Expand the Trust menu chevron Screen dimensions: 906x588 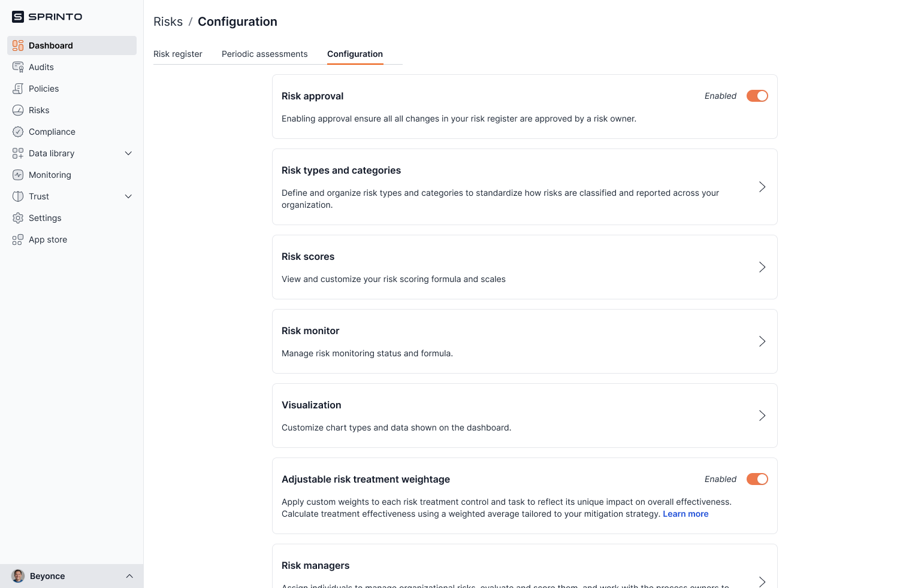point(128,196)
